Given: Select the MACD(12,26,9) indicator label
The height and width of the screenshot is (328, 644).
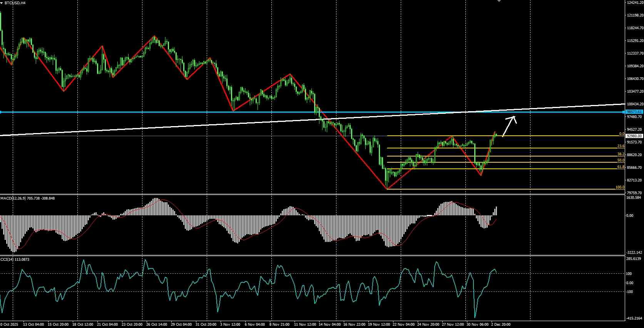Looking at the screenshot, I should pyautogui.click(x=27, y=198).
